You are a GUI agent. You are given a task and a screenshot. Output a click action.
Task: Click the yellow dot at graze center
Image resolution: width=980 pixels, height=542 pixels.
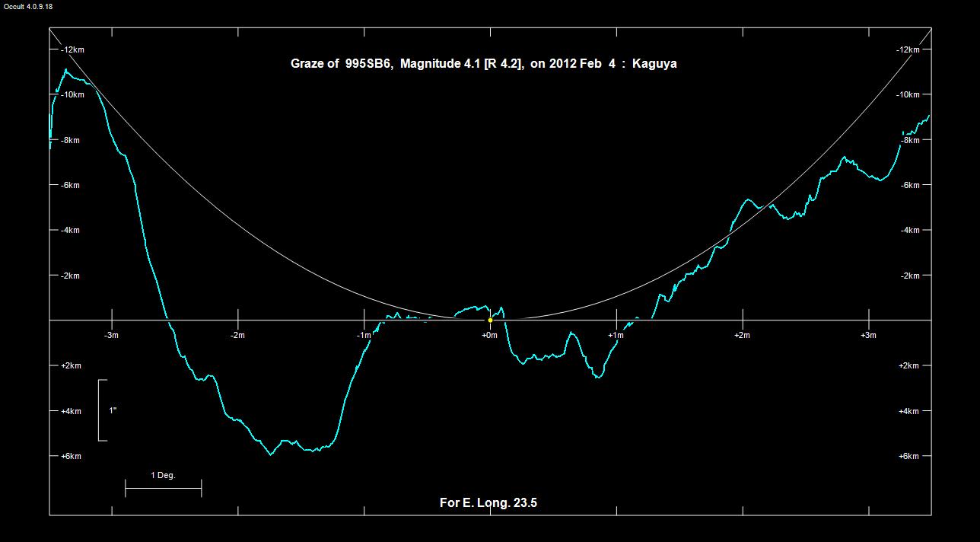(x=490, y=320)
